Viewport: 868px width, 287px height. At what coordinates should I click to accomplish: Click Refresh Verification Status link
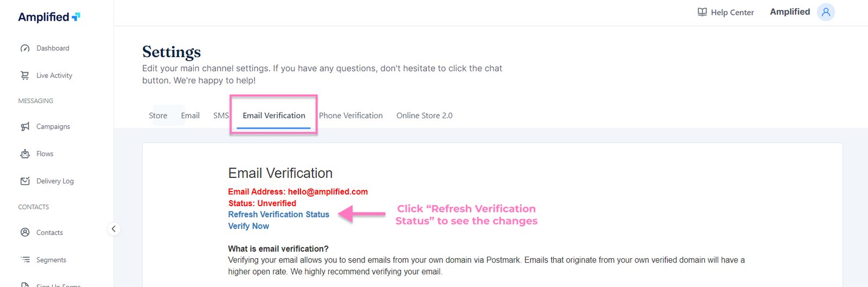[x=278, y=215]
